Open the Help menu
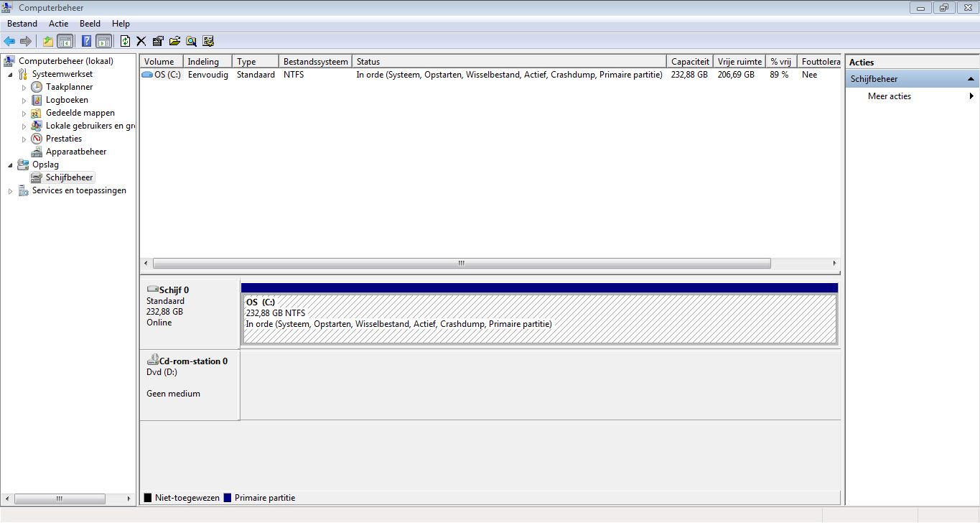Screen dimensions: 980x523 (121, 24)
